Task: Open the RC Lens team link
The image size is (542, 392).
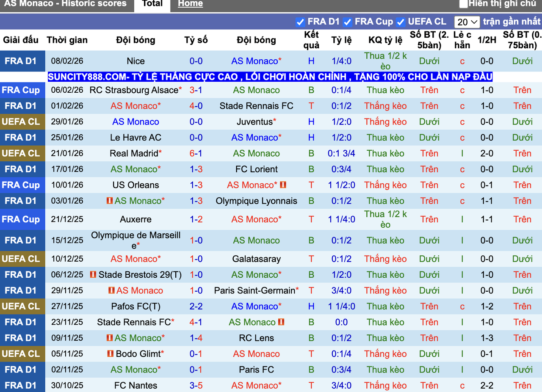Action: point(256,338)
